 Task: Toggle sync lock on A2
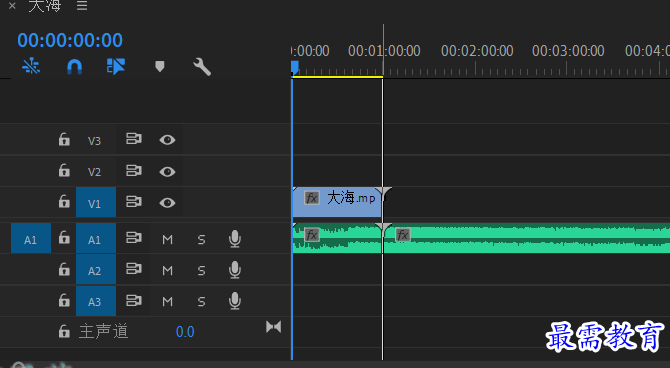(x=134, y=269)
